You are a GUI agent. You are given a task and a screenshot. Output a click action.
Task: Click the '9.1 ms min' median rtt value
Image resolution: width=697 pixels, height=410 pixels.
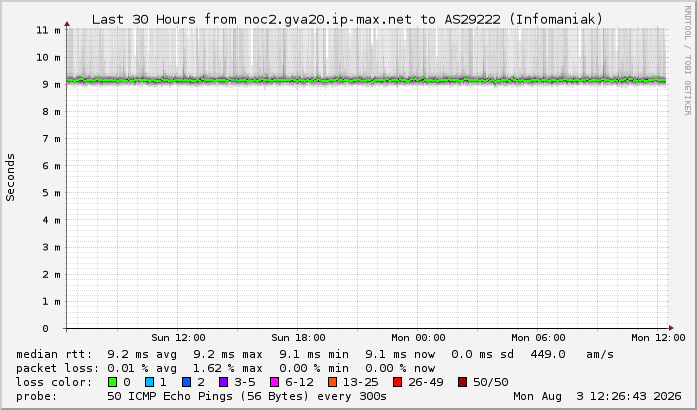[x=314, y=354]
